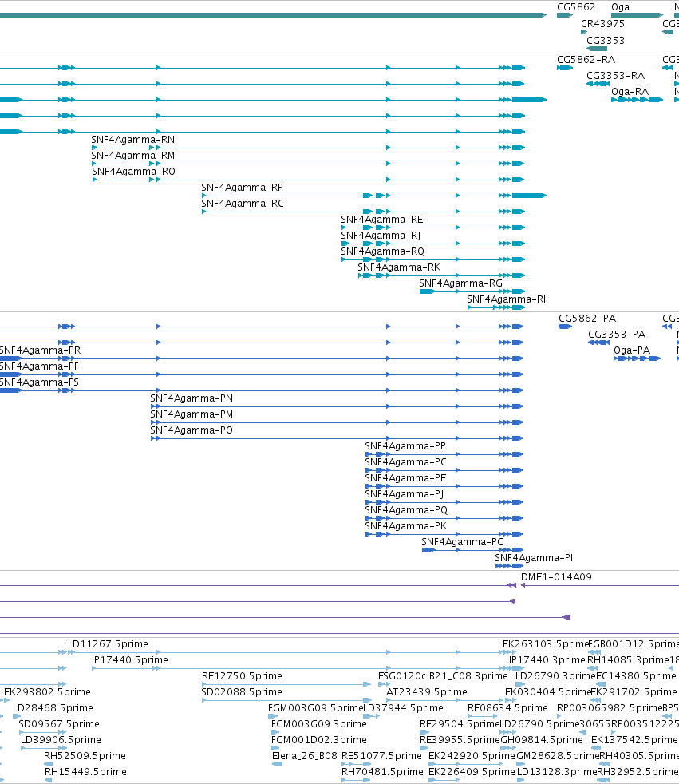
Task: Click EST RE51077.5prime label
Action: [381, 757]
